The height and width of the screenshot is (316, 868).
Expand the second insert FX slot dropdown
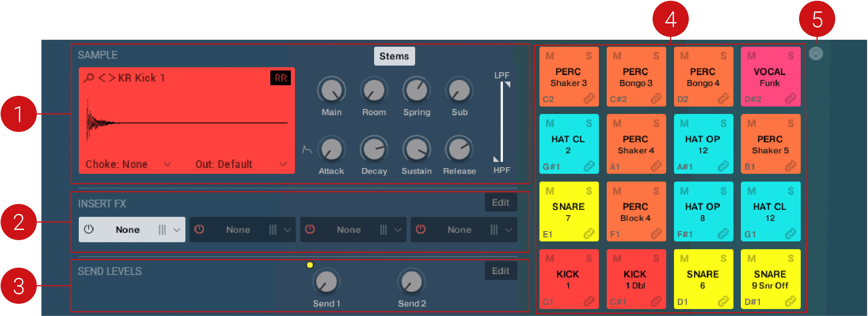pos(287,230)
